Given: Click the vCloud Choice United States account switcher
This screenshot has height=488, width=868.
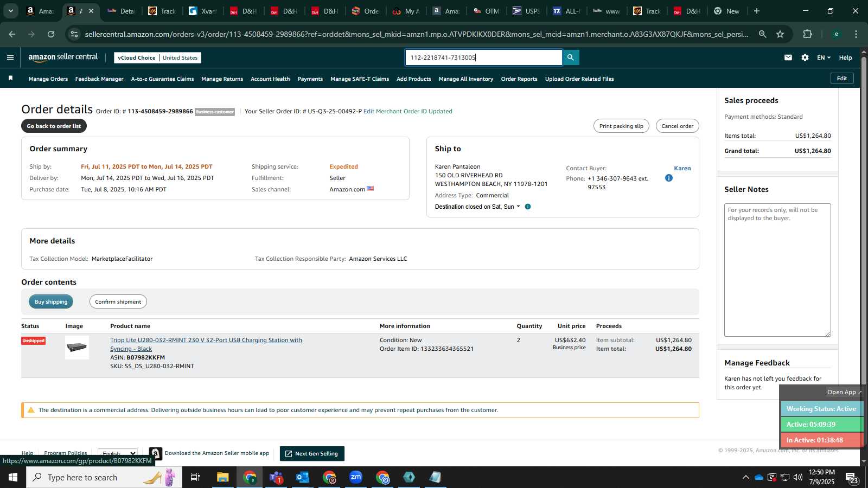Looking at the screenshot, I should click(x=157, y=57).
